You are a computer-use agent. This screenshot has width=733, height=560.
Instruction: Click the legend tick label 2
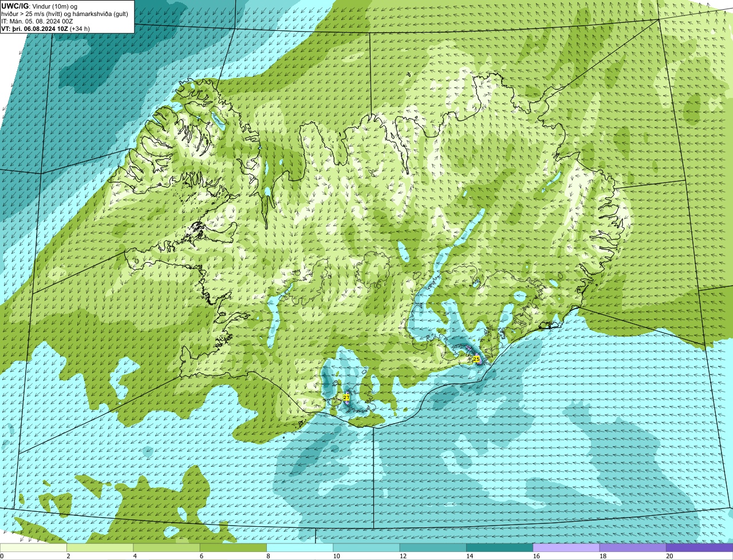(68, 556)
